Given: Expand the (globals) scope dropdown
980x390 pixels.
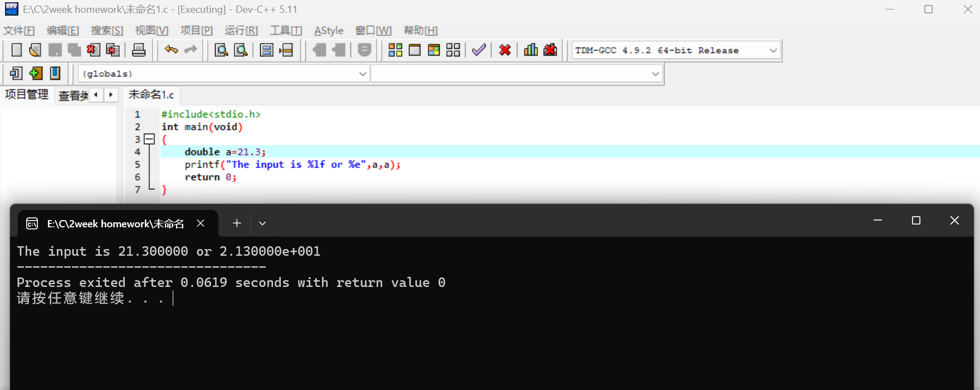Looking at the screenshot, I should [x=224, y=74].
